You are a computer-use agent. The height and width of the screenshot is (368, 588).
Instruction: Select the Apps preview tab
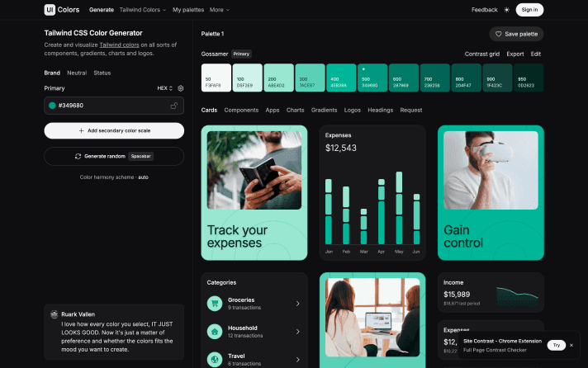pos(273,111)
